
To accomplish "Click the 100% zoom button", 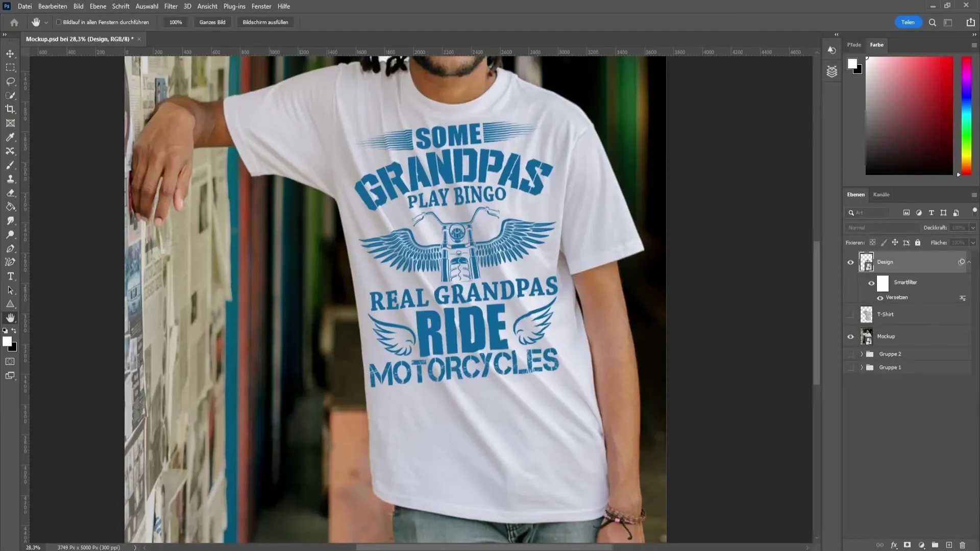I will [x=176, y=22].
